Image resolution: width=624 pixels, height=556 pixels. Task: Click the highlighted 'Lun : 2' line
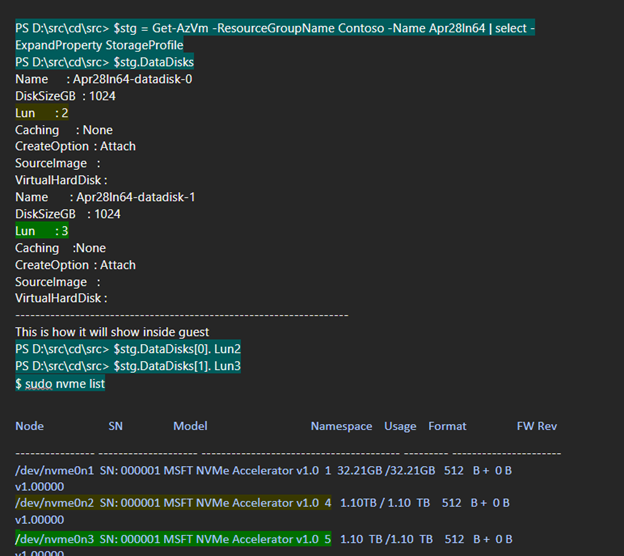click(42, 113)
